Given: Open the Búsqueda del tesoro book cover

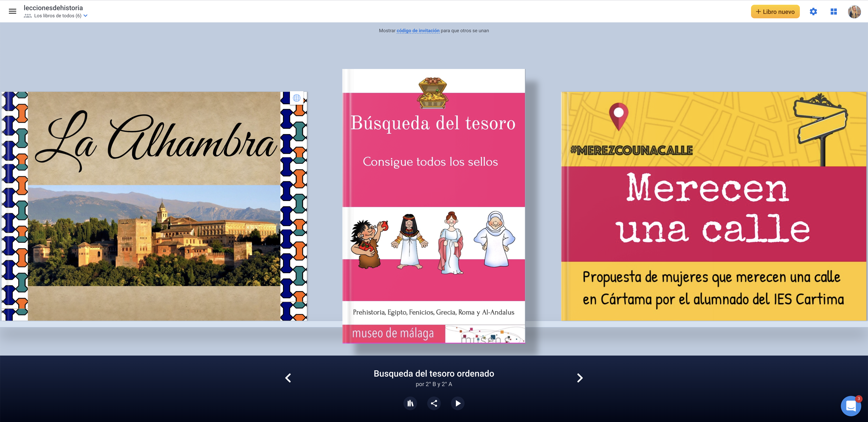Looking at the screenshot, I should coord(434,206).
